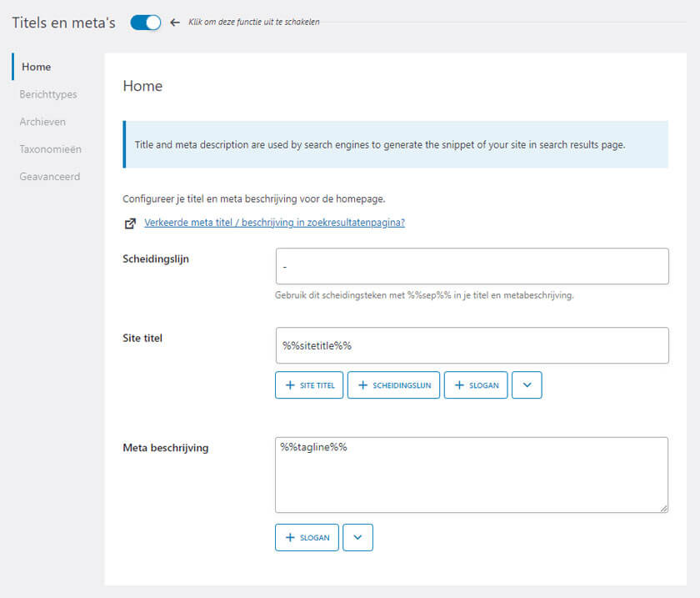Expand more tags dropdown for Meta beschrijving

click(x=357, y=538)
